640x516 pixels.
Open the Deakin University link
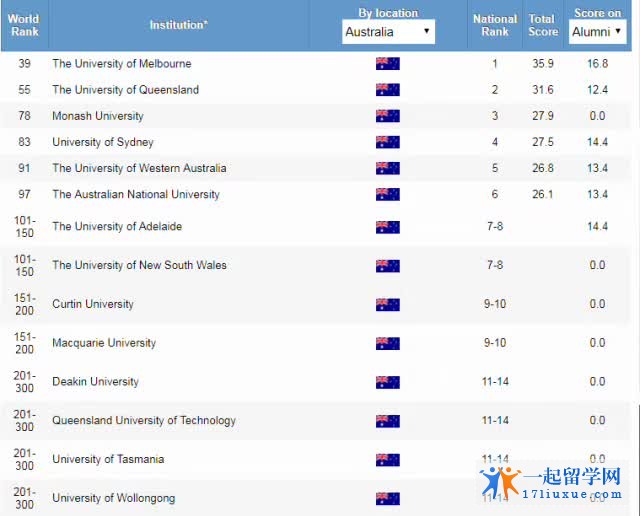(x=96, y=382)
